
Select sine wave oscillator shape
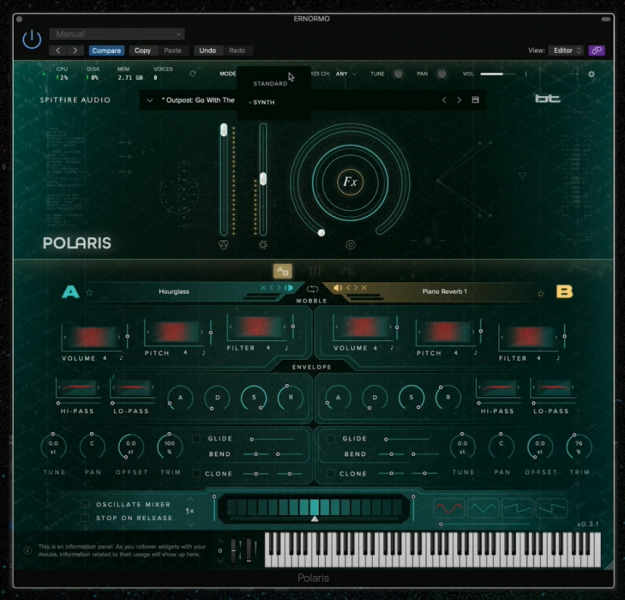(x=448, y=508)
